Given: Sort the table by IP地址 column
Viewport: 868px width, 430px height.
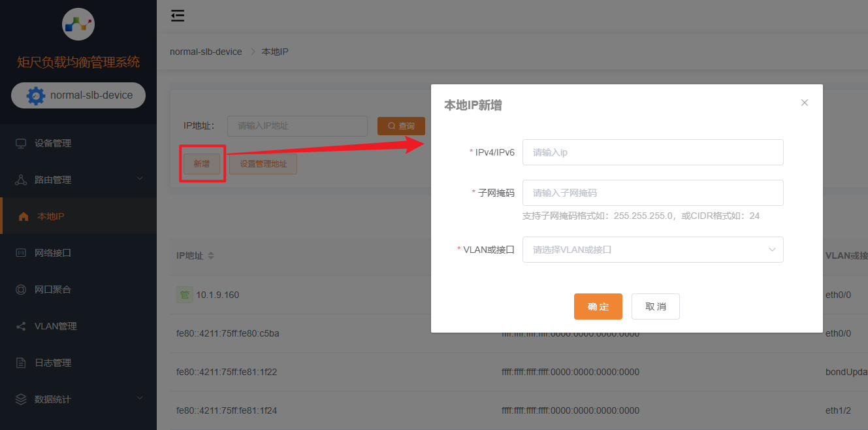Looking at the screenshot, I should coord(211,256).
